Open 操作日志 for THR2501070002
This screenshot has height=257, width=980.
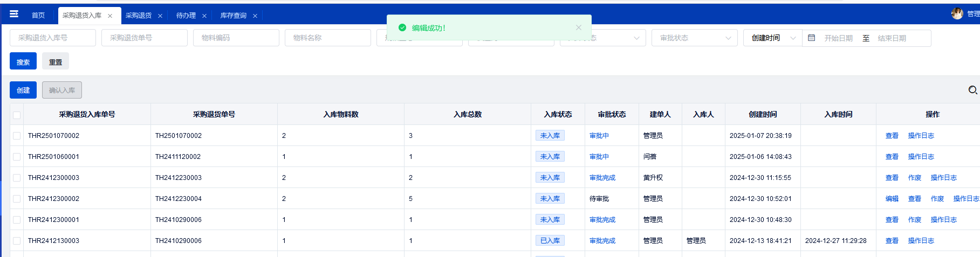click(921, 136)
